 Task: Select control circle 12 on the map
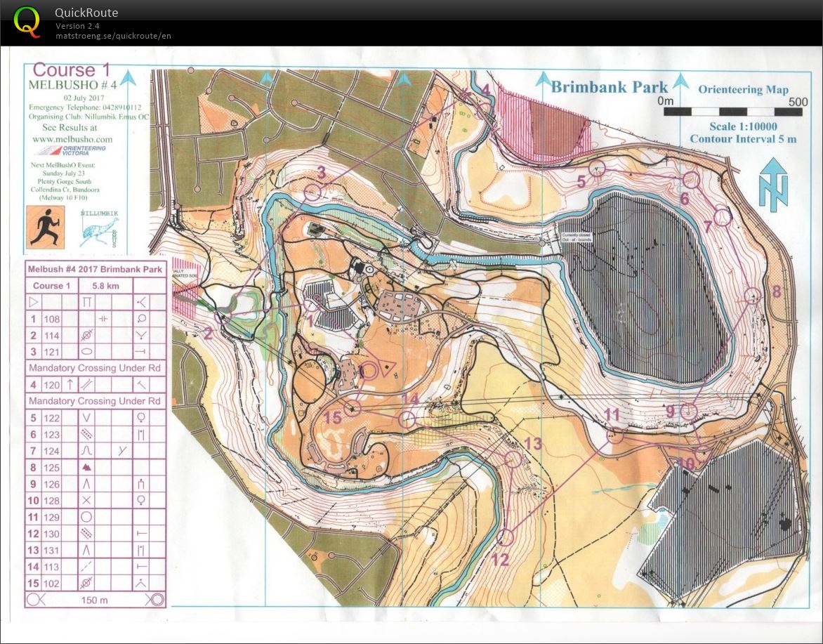pyautogui.click(x=506, y=537)
